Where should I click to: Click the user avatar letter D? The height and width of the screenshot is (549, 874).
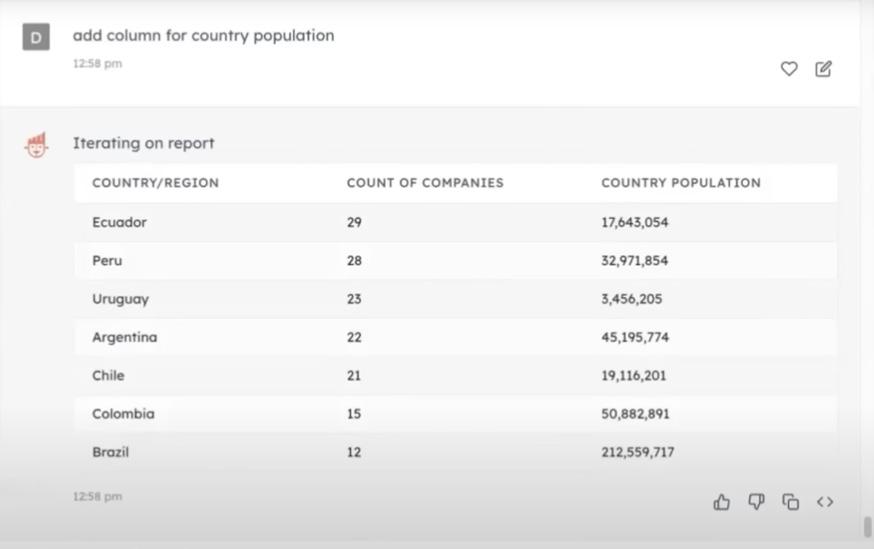pyautogui.click(x=36, y=38)
